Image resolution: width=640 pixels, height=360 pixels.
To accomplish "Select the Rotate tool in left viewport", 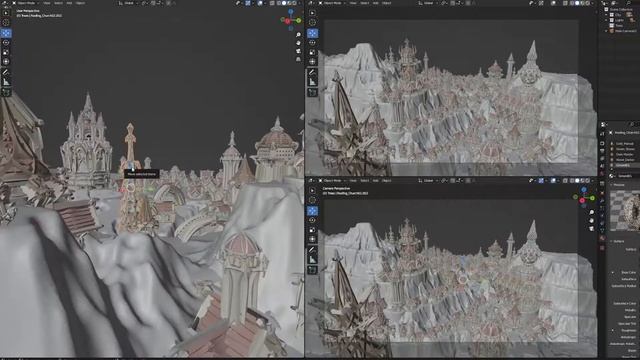I will (6, 42).
